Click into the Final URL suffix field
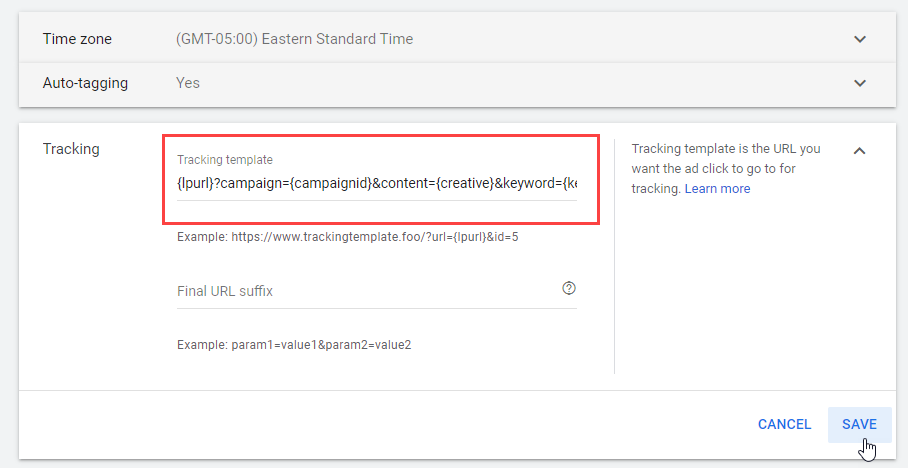Viewport: 908px width, 468px height. tap(368, 291)
